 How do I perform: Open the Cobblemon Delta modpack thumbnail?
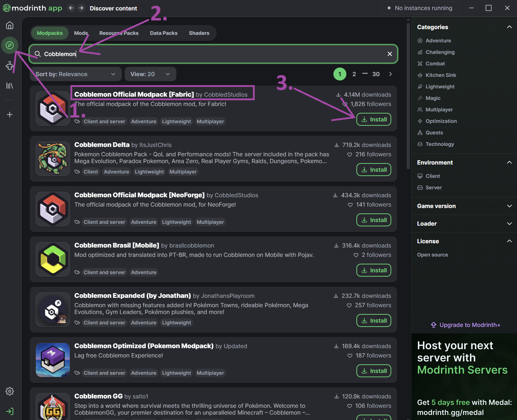(x=53, y=159)
